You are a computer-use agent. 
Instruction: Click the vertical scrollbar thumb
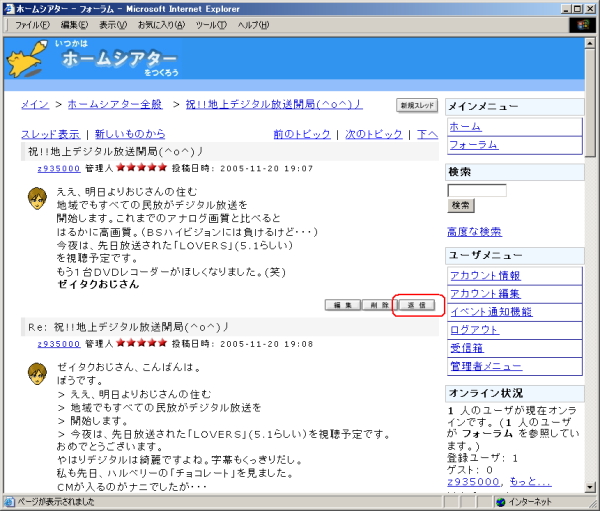[x=590, y=102]
